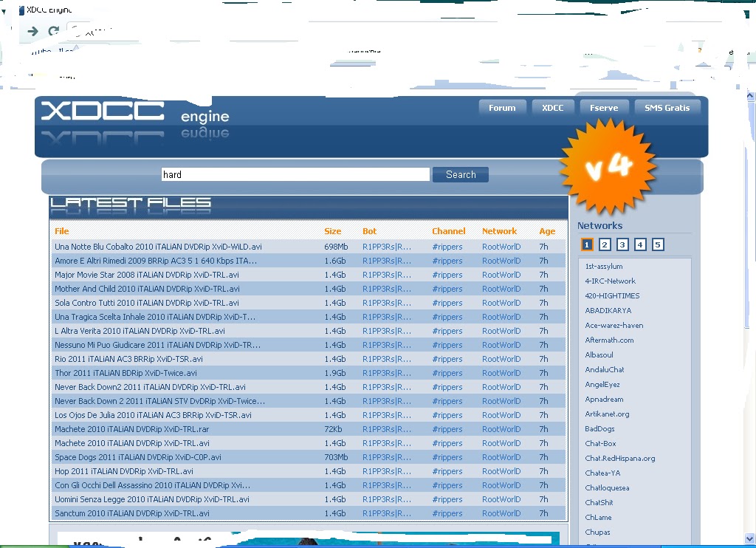Click RootWorlD network in Hop 2011 row
Screen dimensions: 756x548
[501, 471]
